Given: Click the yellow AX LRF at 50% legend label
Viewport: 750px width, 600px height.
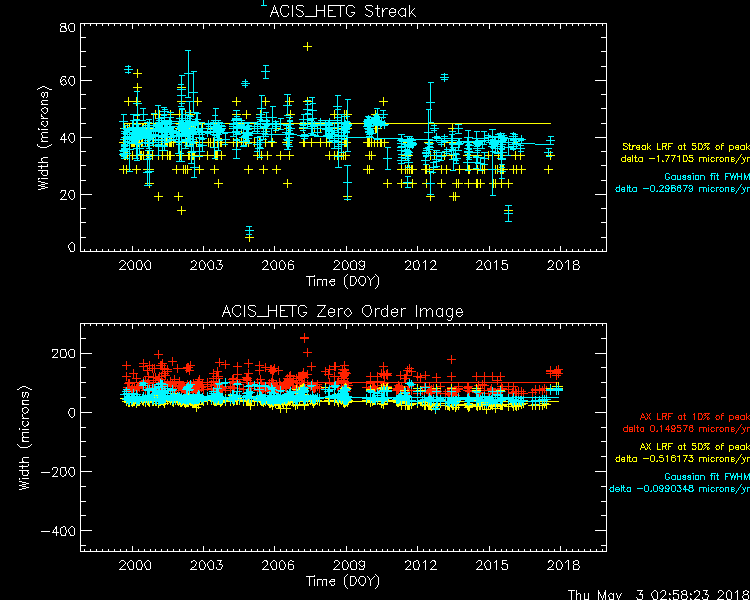Looking at the screenshot, I should point(693,447).
